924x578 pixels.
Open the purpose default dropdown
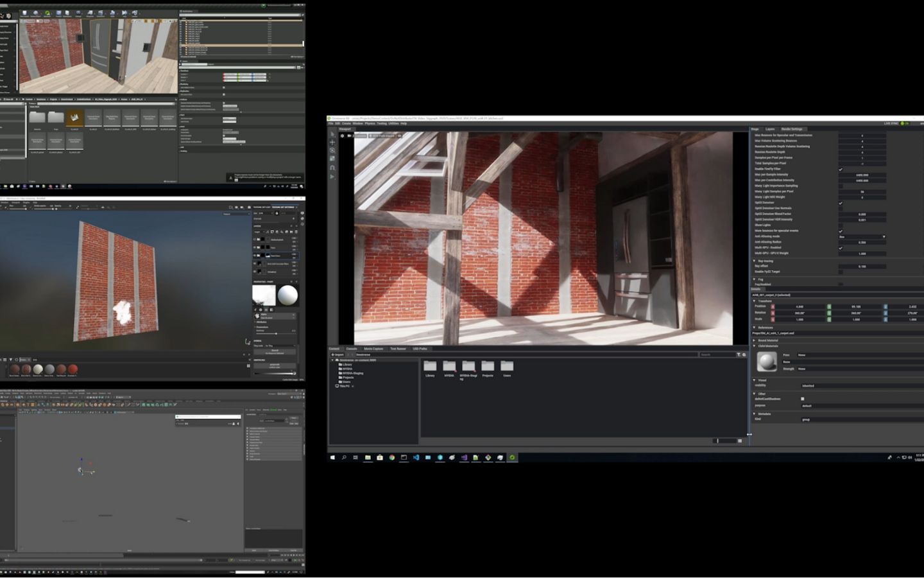[862, 406]
